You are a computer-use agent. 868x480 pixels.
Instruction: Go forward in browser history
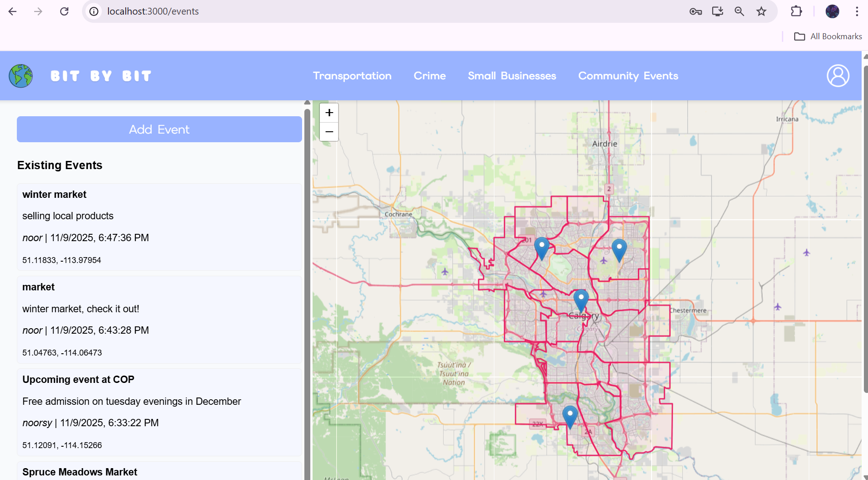pyautogui.click(x=38, y=11)
